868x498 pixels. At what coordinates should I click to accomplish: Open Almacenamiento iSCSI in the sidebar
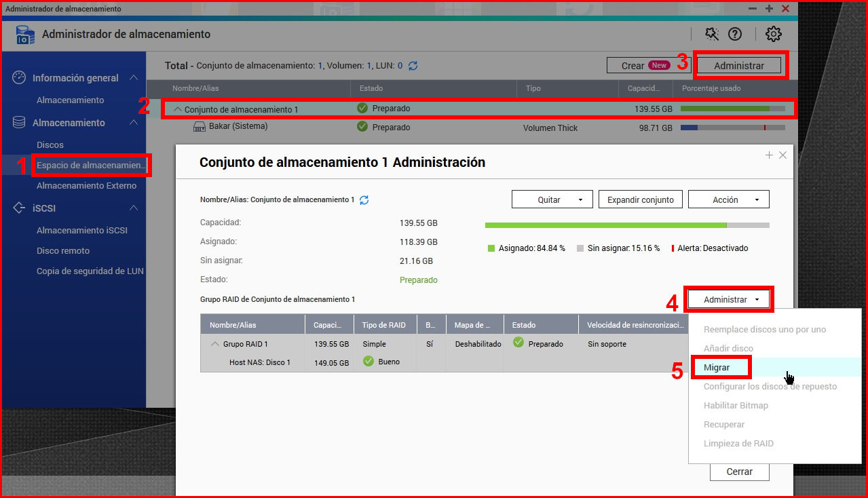click(x=81, y=230)
